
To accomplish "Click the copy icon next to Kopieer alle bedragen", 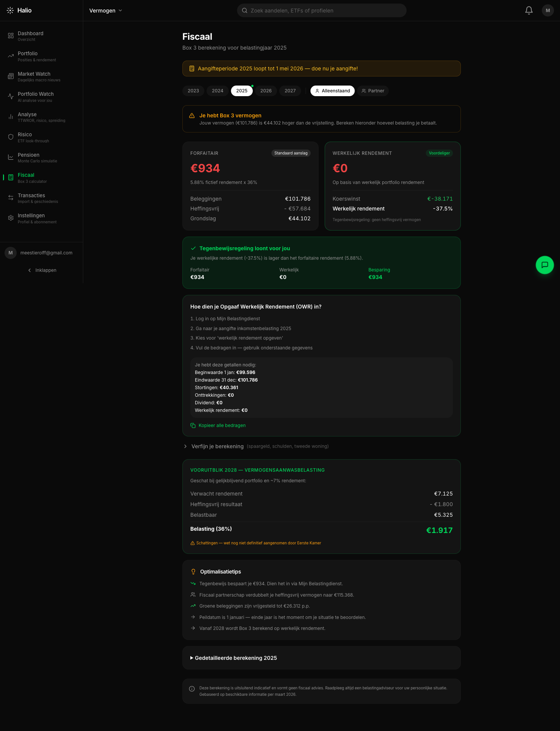I will pyautogui.click(x=193, y=426).
